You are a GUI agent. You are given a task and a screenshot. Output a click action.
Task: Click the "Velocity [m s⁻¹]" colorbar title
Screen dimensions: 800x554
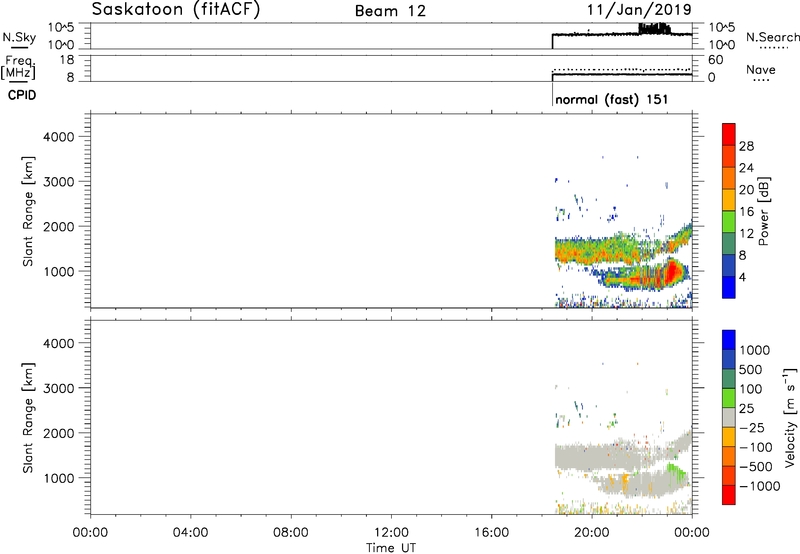[790, 417]
